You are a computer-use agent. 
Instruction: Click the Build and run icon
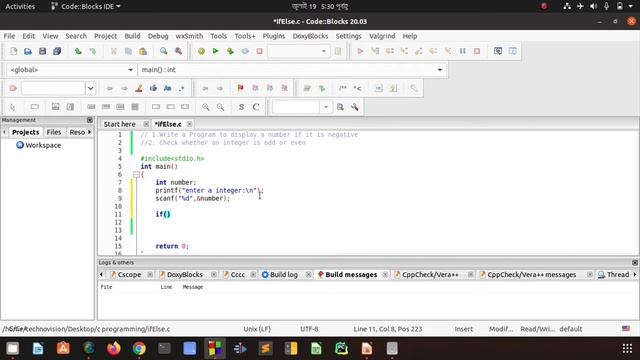[x=230, y=51]
